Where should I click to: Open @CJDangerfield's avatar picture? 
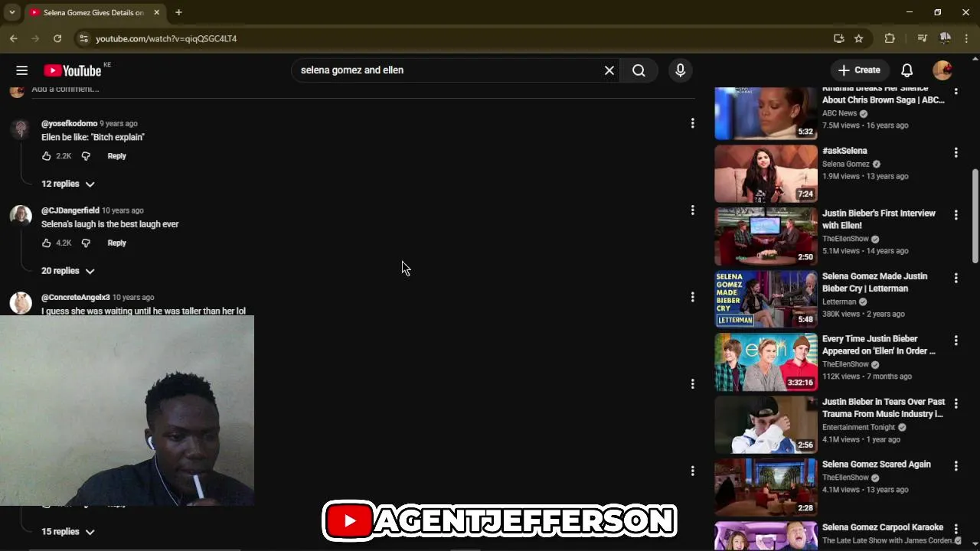tap(21, 215)
